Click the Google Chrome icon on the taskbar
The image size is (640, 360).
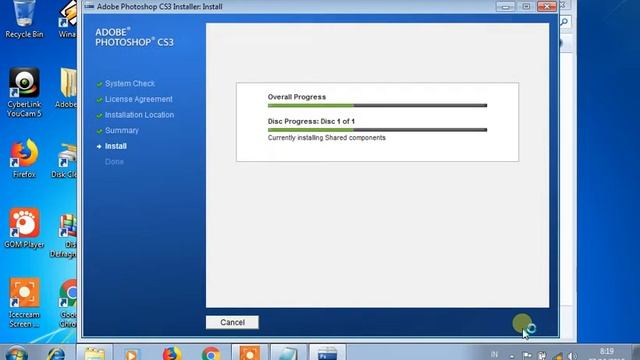[x=211, y=353]
